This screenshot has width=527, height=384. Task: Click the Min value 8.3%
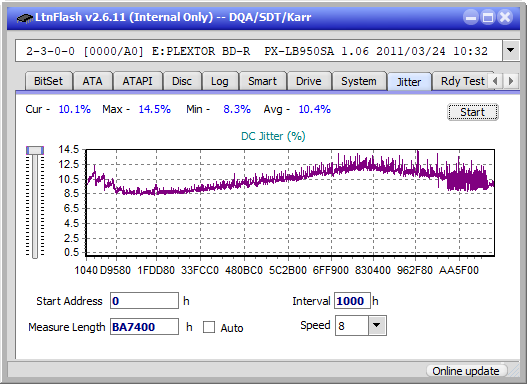(x=237, y=109)
